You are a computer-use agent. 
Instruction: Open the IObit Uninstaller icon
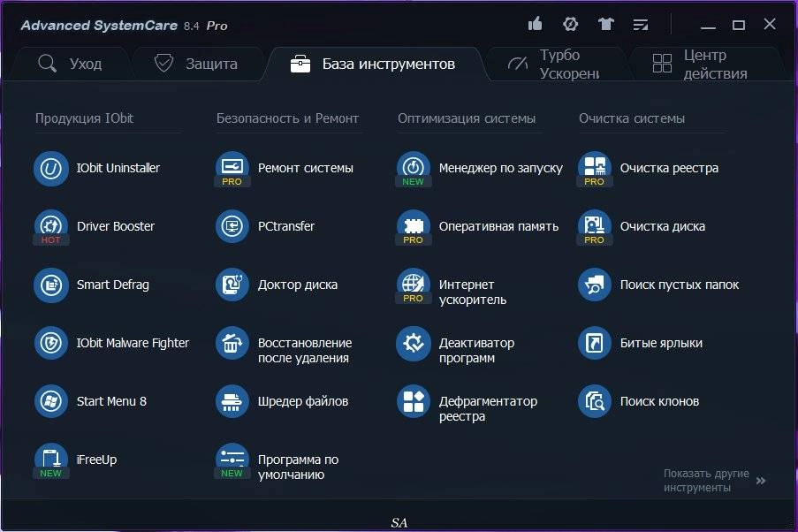(x=51, y=169)
